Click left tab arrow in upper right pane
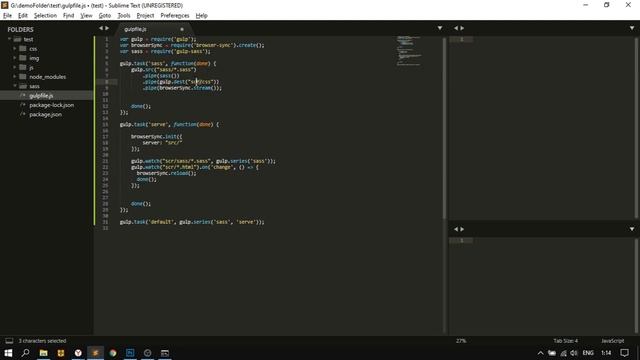This screenshot has width=640, height=360. pos(456,28)
